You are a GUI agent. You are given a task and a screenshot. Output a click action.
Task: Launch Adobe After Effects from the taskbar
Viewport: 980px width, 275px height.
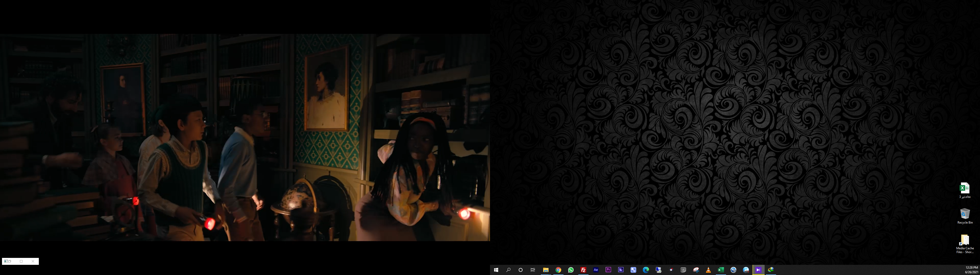(x=596, y=270)
